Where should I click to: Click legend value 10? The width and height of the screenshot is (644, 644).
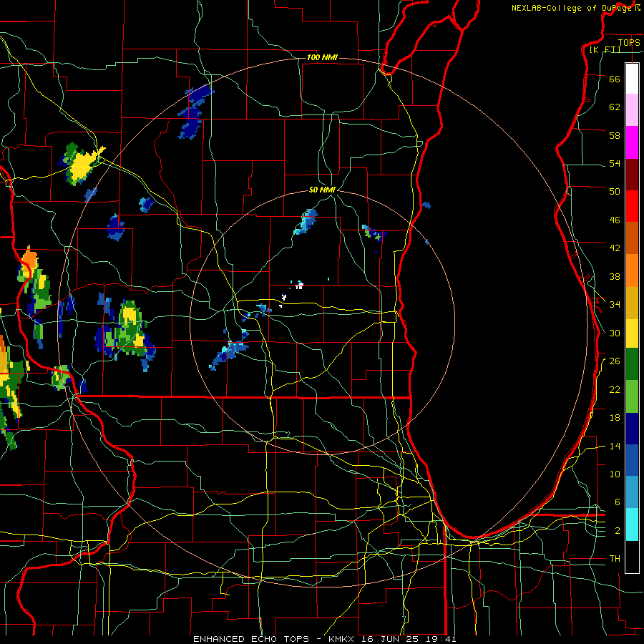(615, 474)
